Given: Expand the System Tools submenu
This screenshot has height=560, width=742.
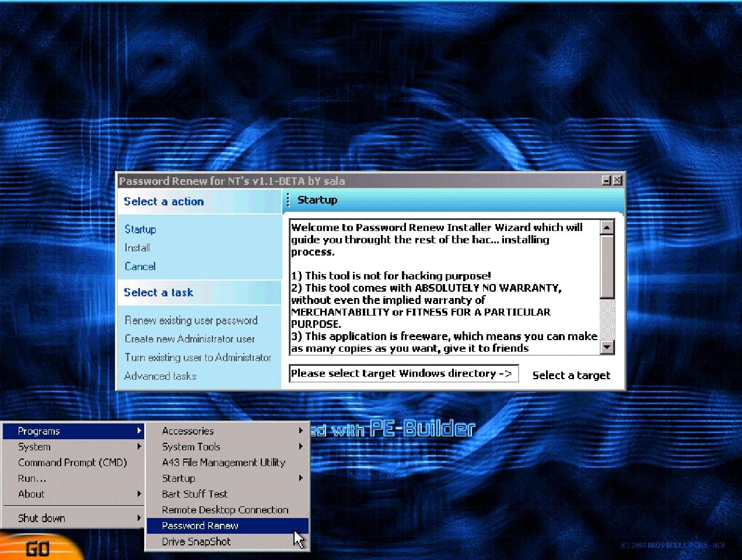Looking at the screenshot, I should point(191,447).
